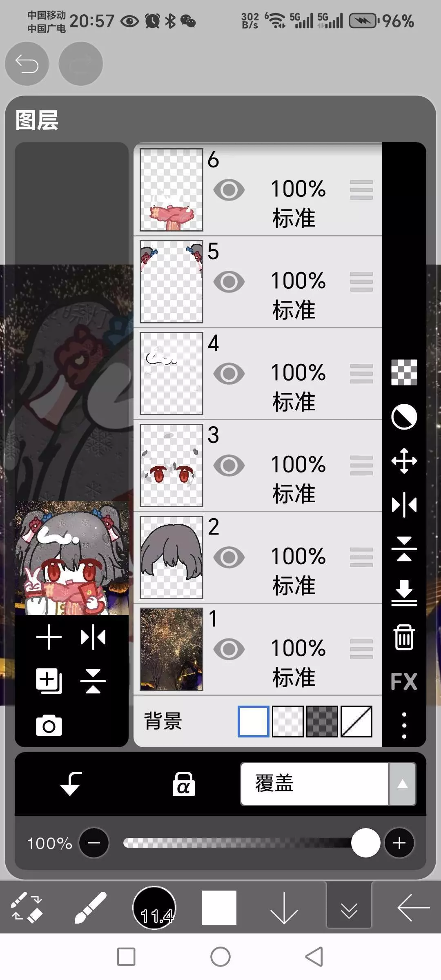Collapse panel with double chevron button

coord(349,907)
